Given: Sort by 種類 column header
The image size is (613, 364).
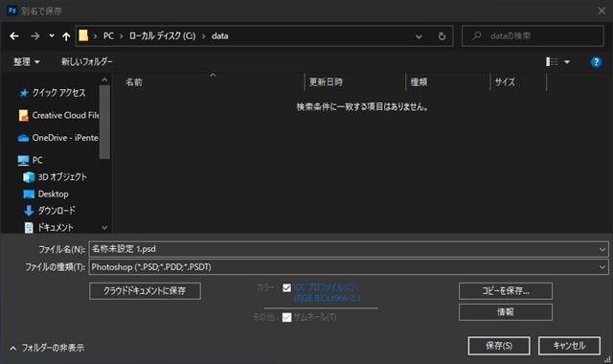Looking at the screenshot, I should (x=419, y=82).
